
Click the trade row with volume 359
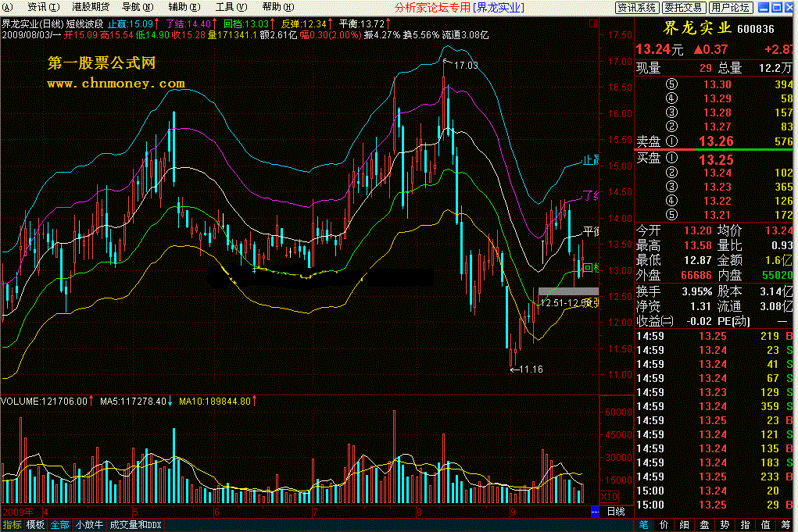[x=714, y=406]
